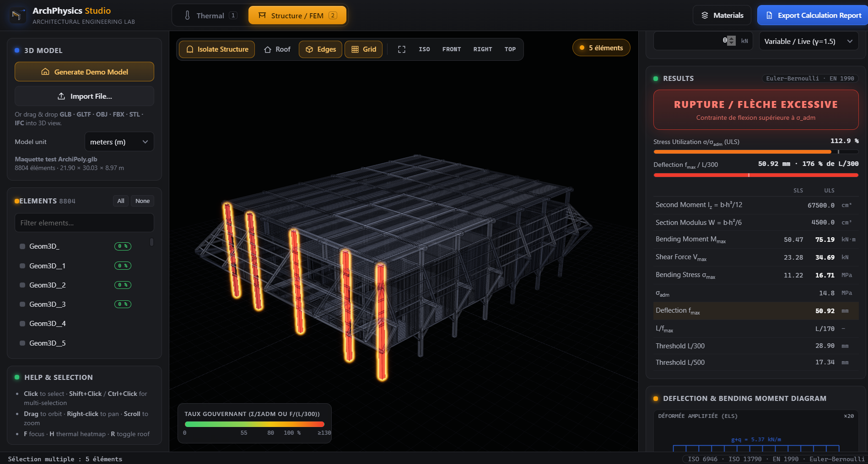Check the Geom3D_4 element checkbox

click(x=22, y=324)
